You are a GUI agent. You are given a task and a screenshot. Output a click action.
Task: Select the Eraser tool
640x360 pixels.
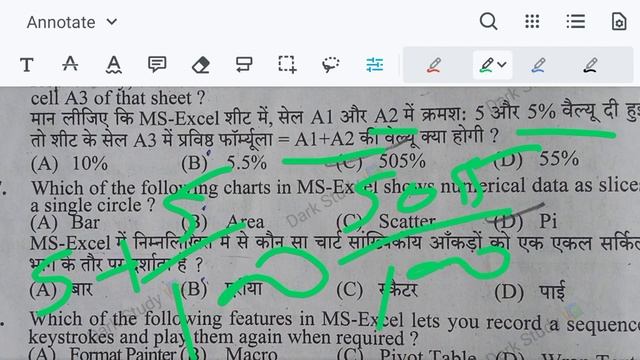pos(200,65)
